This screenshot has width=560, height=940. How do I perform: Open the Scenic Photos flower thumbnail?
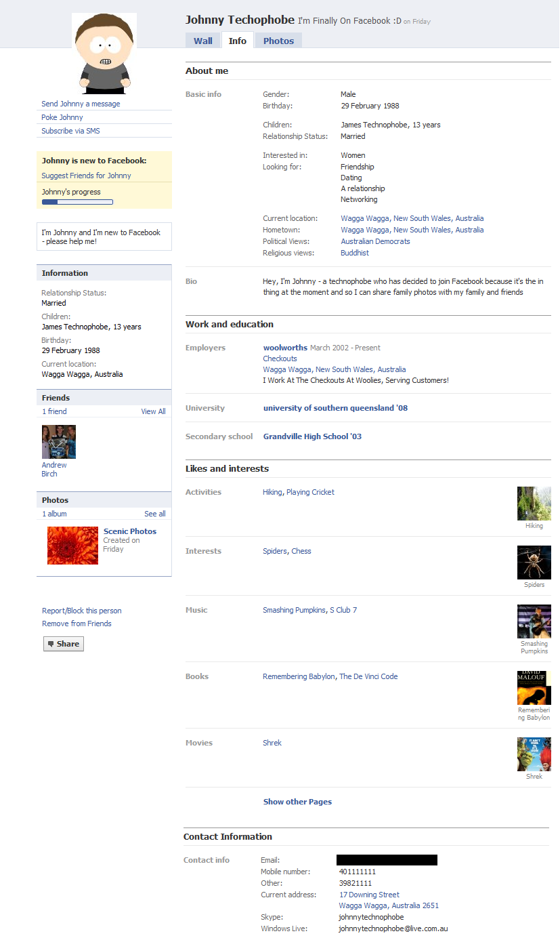tap(72, 546)
